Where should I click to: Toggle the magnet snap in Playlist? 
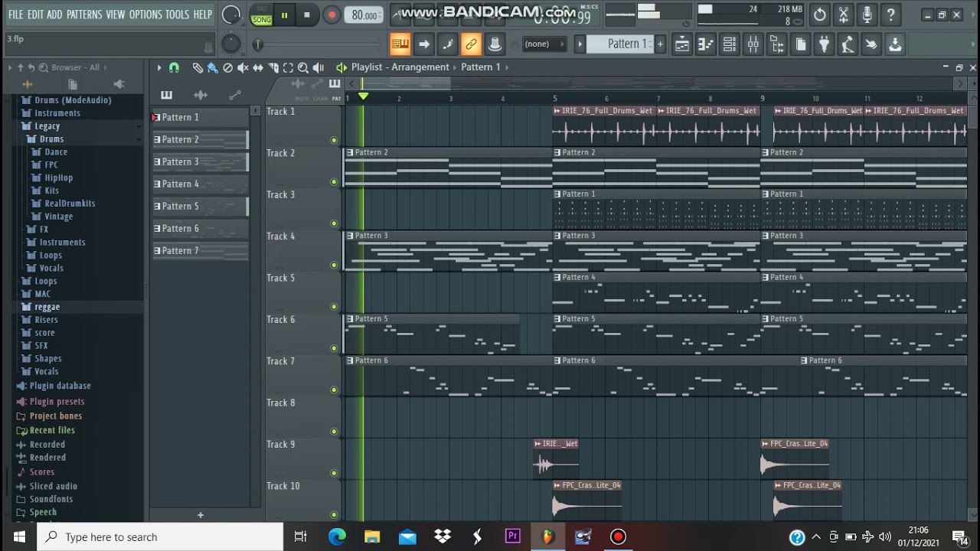pyautogui.click(x=174, y=67)
